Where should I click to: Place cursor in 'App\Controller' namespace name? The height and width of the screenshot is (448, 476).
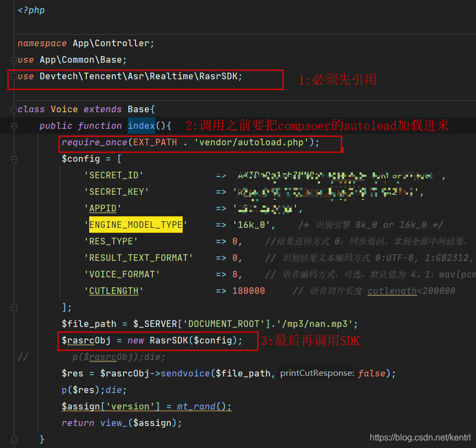point(111,43)
